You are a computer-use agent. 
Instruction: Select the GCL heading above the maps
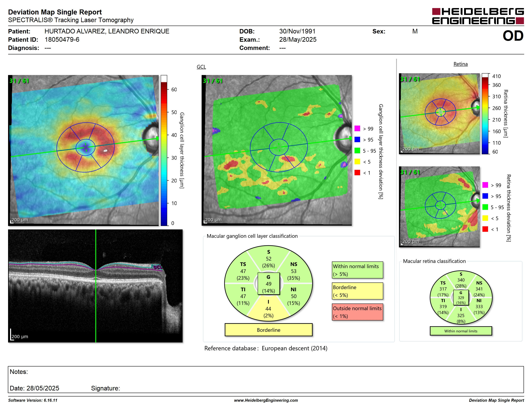(x=201, y=67)
